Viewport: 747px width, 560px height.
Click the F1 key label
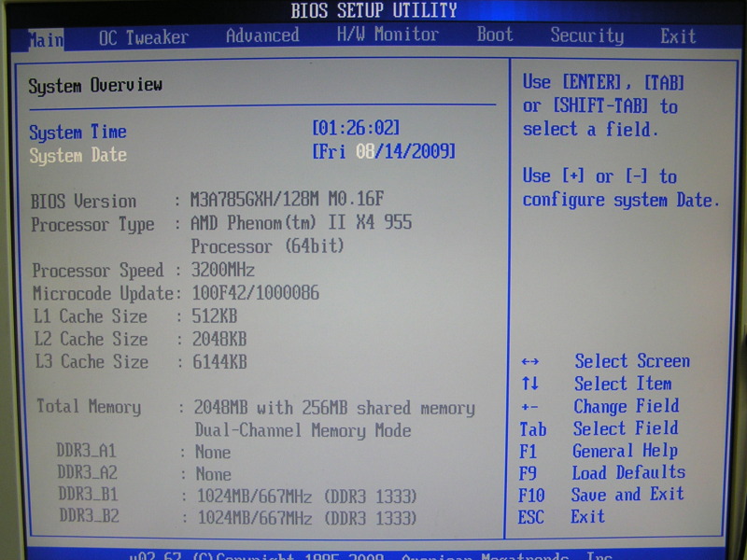(x=529, y=452)
